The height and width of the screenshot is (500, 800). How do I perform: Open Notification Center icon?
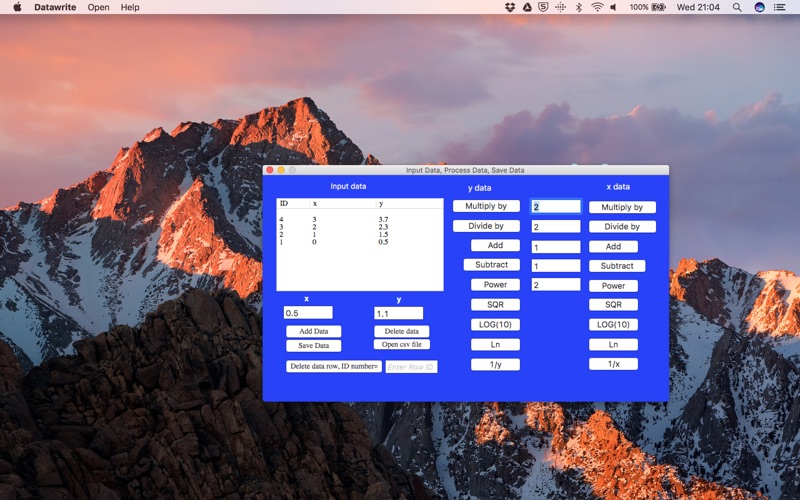(784, 7)
